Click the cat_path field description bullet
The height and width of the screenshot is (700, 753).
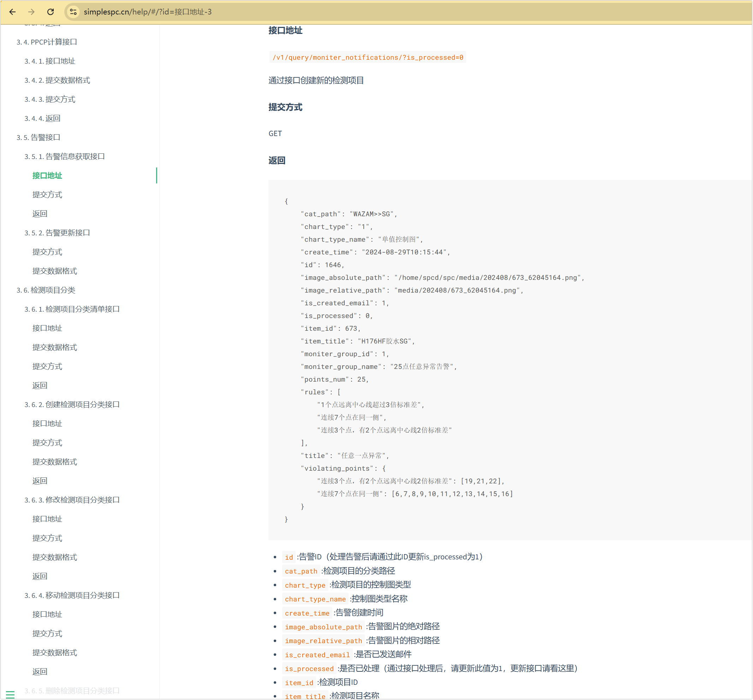tap(339, 571)
